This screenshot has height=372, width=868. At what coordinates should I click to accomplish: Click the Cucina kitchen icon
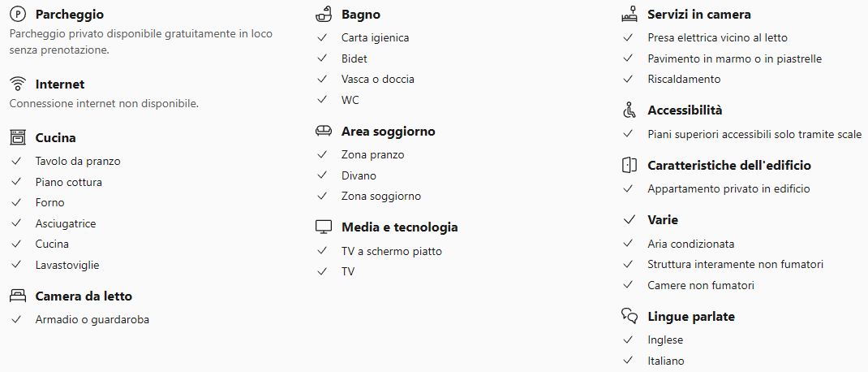(x=17, y=138)
